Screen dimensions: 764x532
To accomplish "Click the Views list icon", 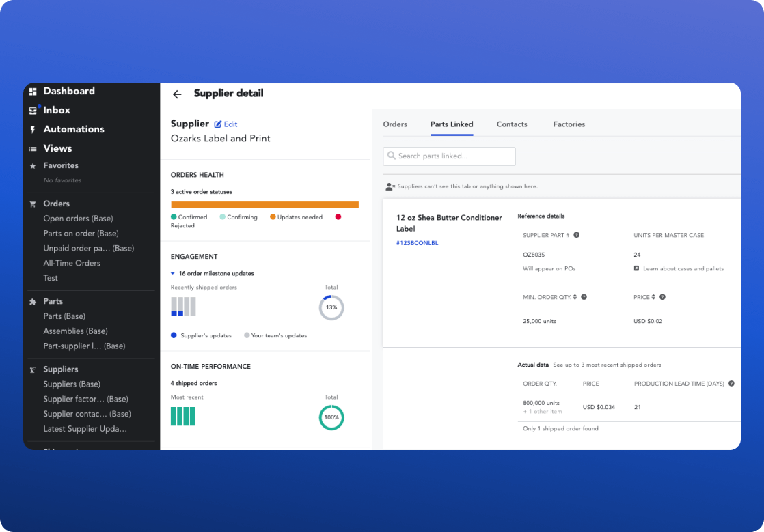I will pos(33,149).
